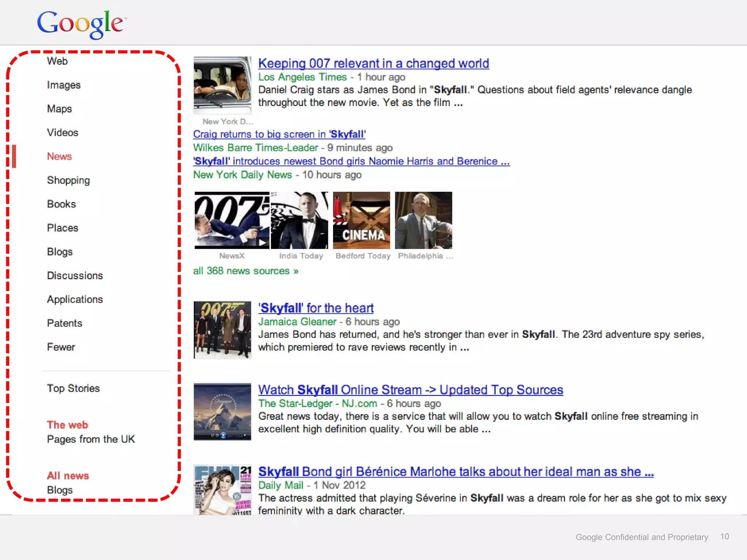Collapse the list with Fewer
Screen dimensions: 747x560
coord(61,347)
